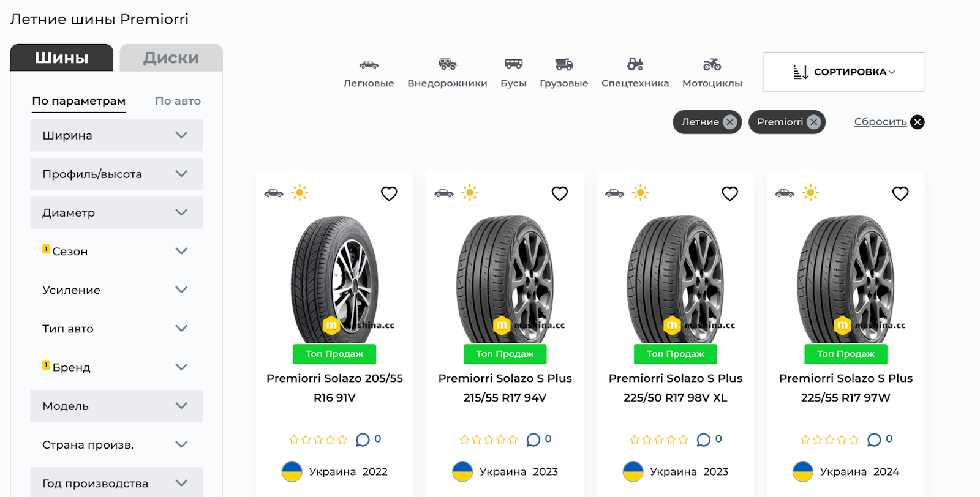Click the Сбросить reset filters link
Viewport: 980px width, 497px height.
tap(880, 122)
